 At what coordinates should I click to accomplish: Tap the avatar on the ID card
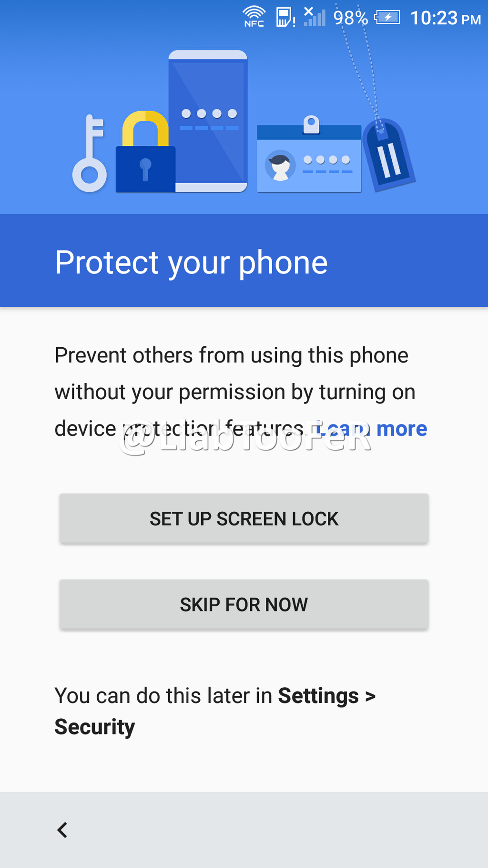280,165
